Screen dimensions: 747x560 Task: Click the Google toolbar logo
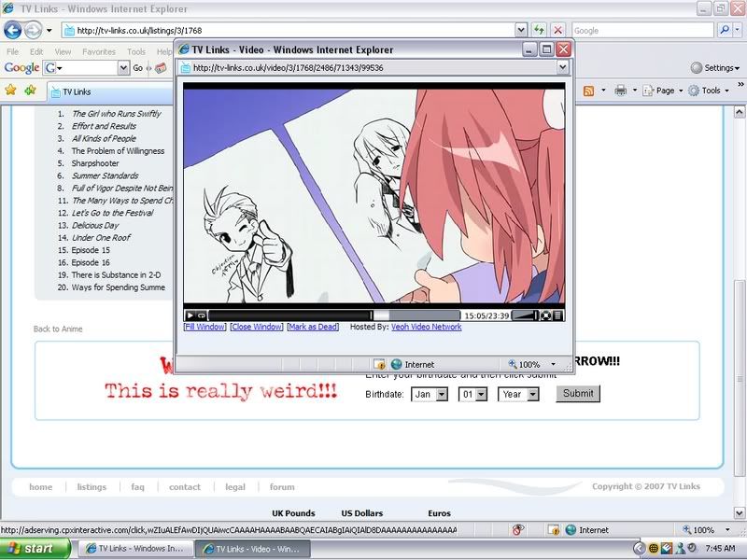(x=21, y=67)
